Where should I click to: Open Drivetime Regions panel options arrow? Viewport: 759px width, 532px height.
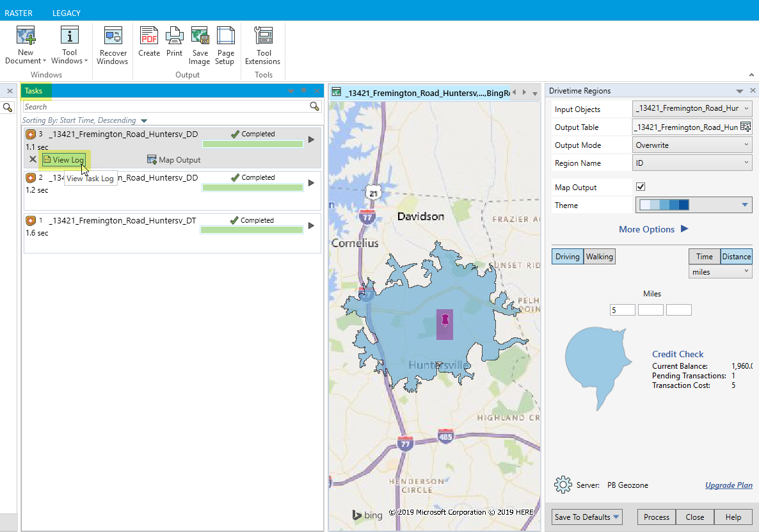[739, 91]
